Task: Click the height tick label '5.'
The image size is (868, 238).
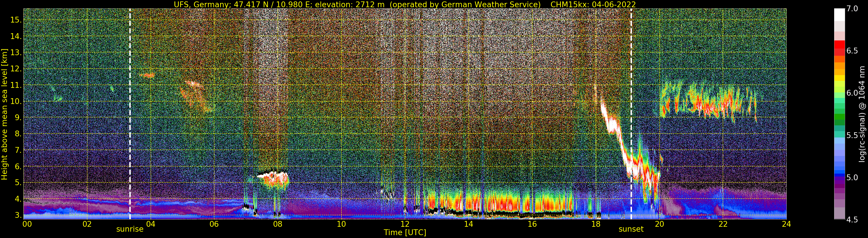Action: [18, 183]
